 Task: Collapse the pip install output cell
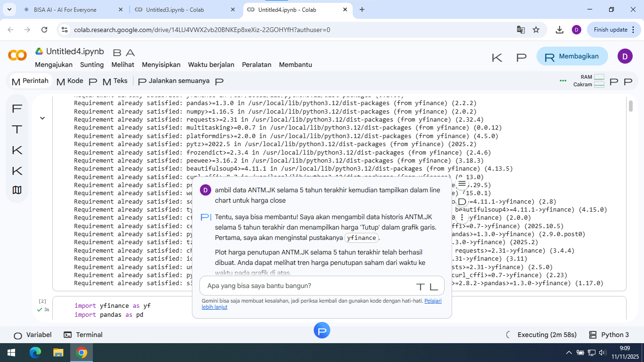click(42, 118)
